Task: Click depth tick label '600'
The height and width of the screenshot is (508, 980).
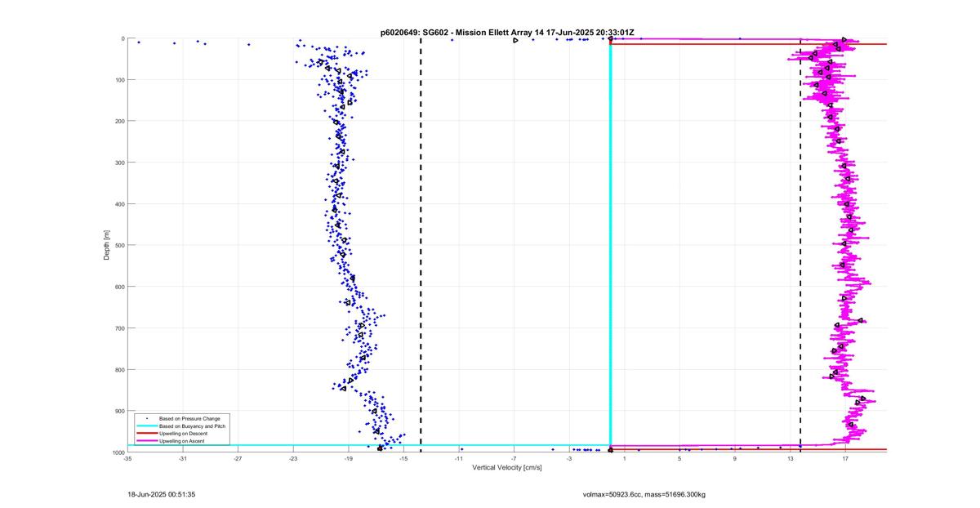Action: [x=118, y=287]
